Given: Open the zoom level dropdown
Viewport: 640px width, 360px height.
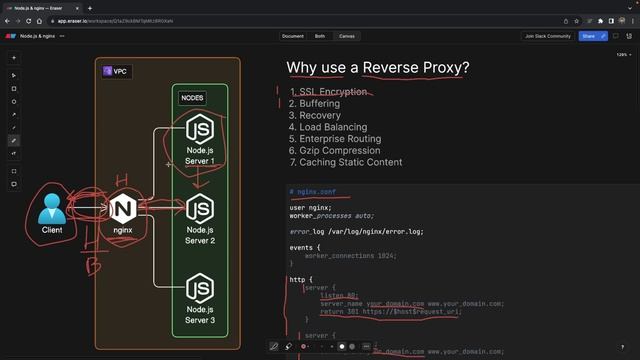Looking at the screenshot, I should (x=623, y=55).
